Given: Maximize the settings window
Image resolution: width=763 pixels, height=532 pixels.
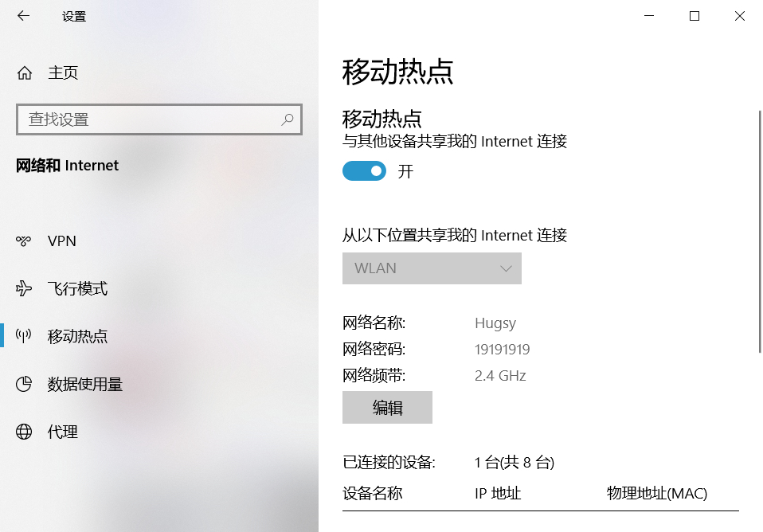Looking at the screenshot, I should click(x=695, y=16).
